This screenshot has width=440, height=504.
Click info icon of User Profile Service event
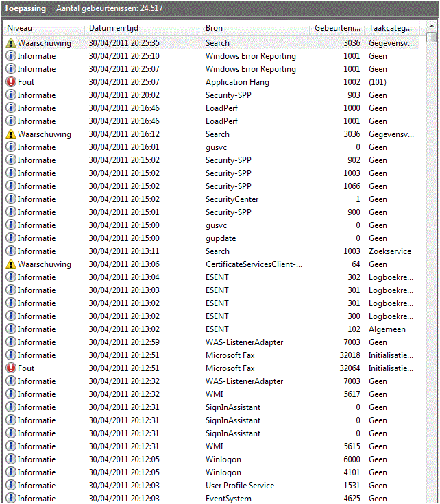10,485
